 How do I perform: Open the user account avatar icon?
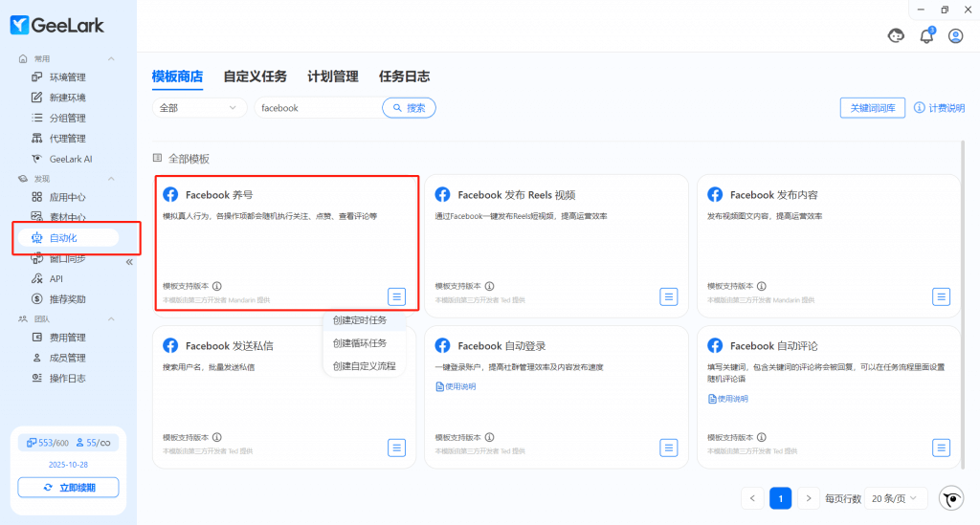(955, 36)
